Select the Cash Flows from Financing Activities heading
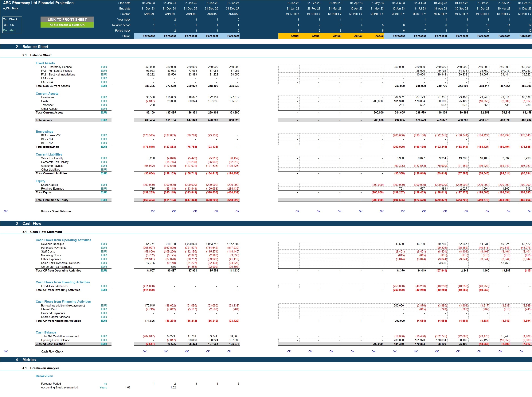 click(63, 302)
